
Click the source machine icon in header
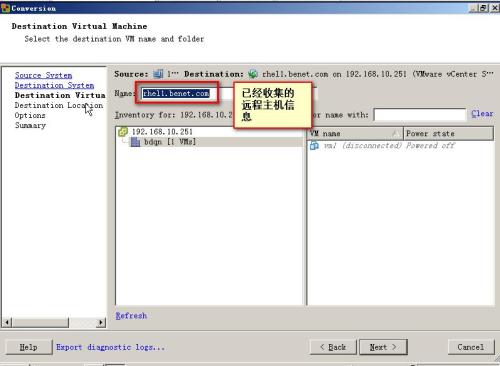[x=158, y=74]
